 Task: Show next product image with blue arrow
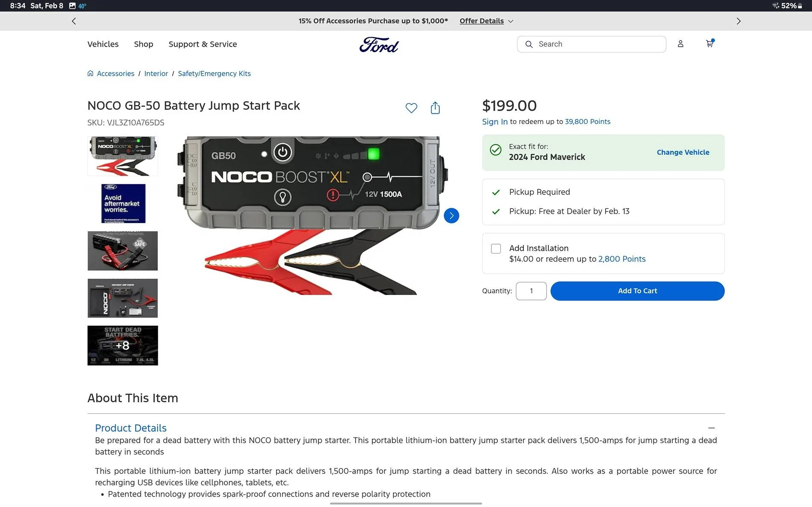[x=451, y=215]
